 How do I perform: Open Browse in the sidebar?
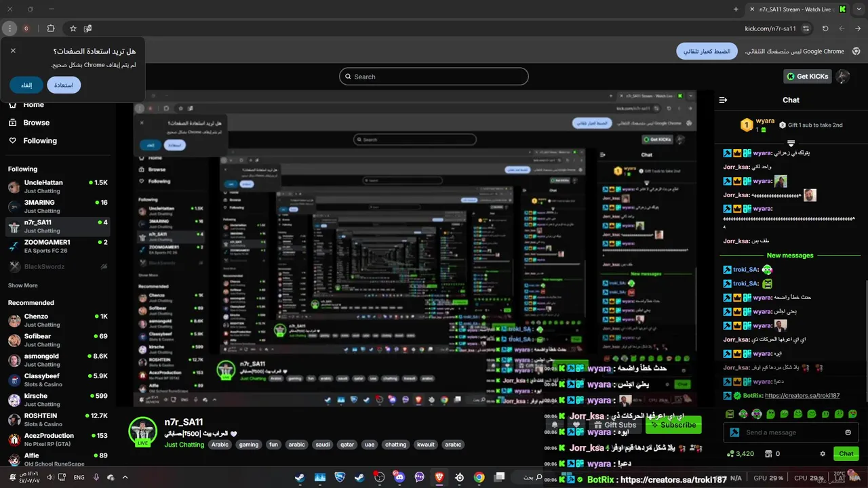coord(28,123)
